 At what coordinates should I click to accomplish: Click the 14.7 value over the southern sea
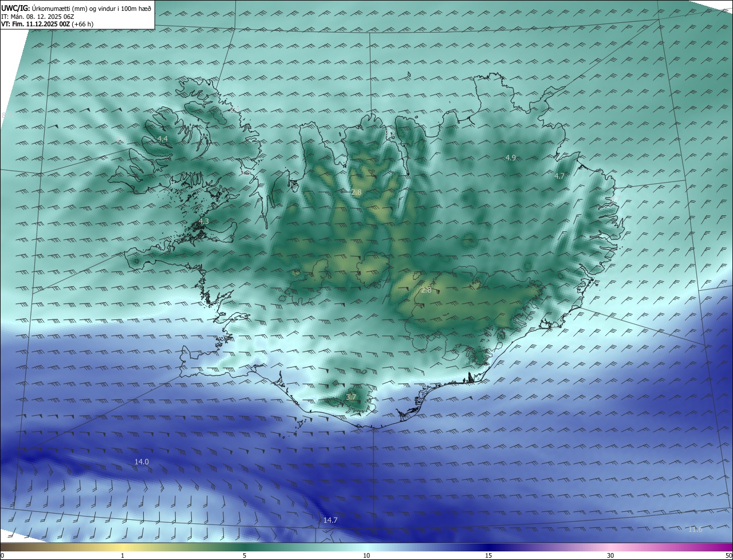pyautogui.click(x=330, y=520)
